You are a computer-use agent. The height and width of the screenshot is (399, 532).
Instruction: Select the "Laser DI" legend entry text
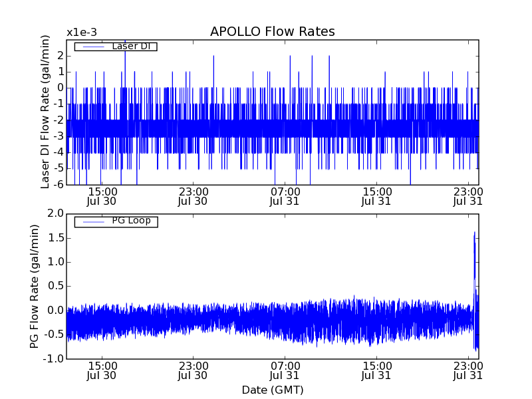(x=131, y=46)
